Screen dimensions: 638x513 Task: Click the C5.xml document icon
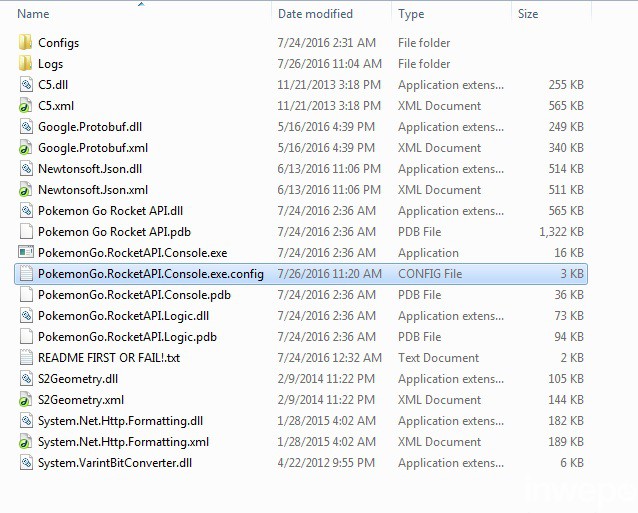coord(26,106)
